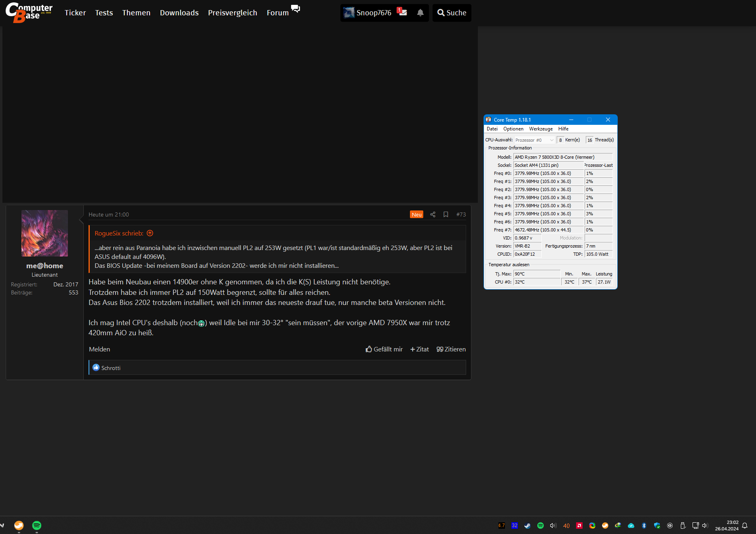Jump to RogueSix's quoted original post arrow
756x534 pixels.
click(150, 233)
